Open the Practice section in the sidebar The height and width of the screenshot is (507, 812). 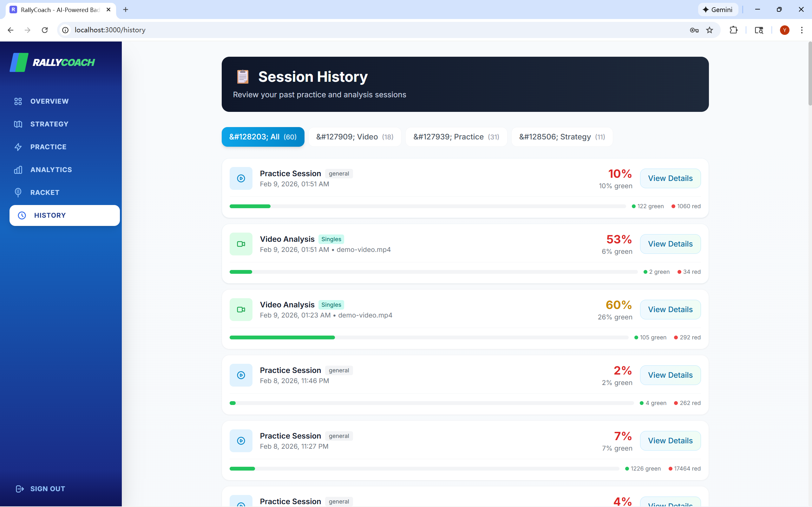point(48,147)
